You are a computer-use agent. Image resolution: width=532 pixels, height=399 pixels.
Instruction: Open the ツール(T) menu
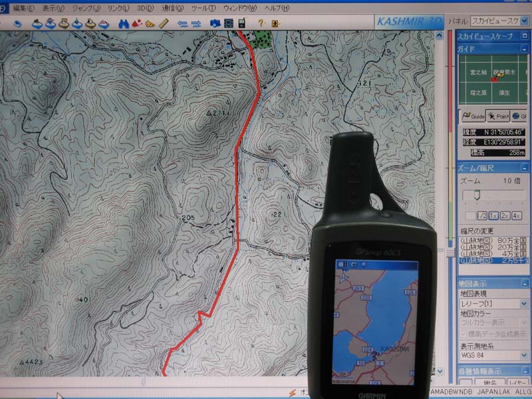(203, 8)
